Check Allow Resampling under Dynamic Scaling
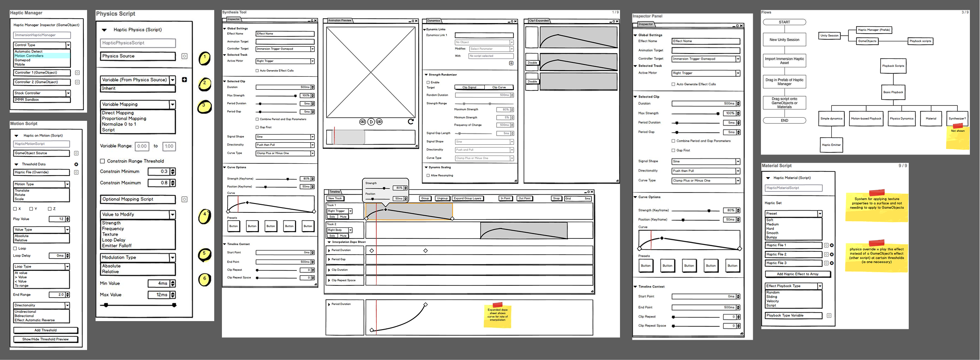The image size is (980, 360). (428, 176)
